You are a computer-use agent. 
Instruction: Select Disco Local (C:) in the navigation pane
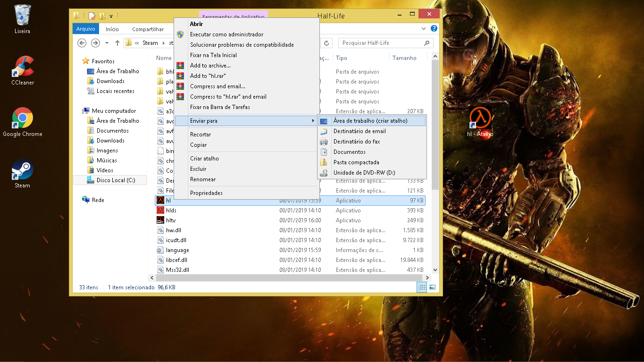coord(110,180)
